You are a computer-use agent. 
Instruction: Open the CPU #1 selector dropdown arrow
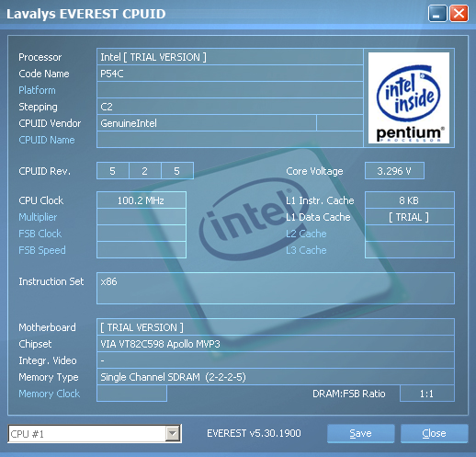pyautogui.click(x=172, y=434)
